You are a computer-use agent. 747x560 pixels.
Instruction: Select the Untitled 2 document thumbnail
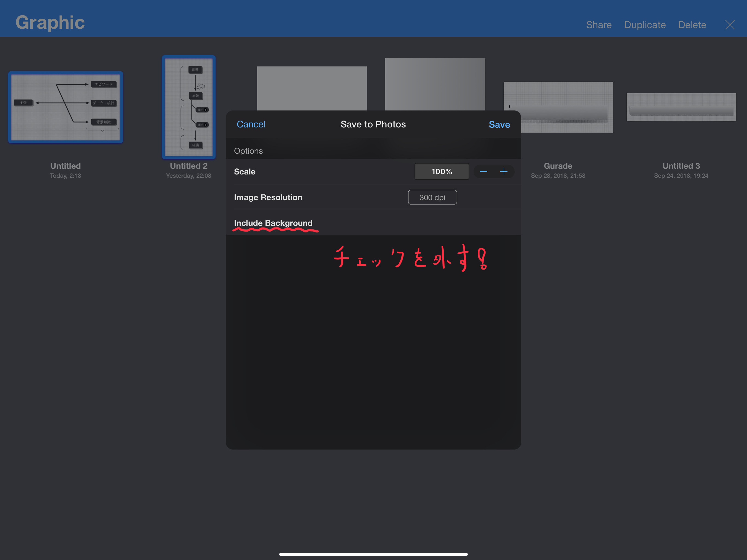[x=188, y=107]
